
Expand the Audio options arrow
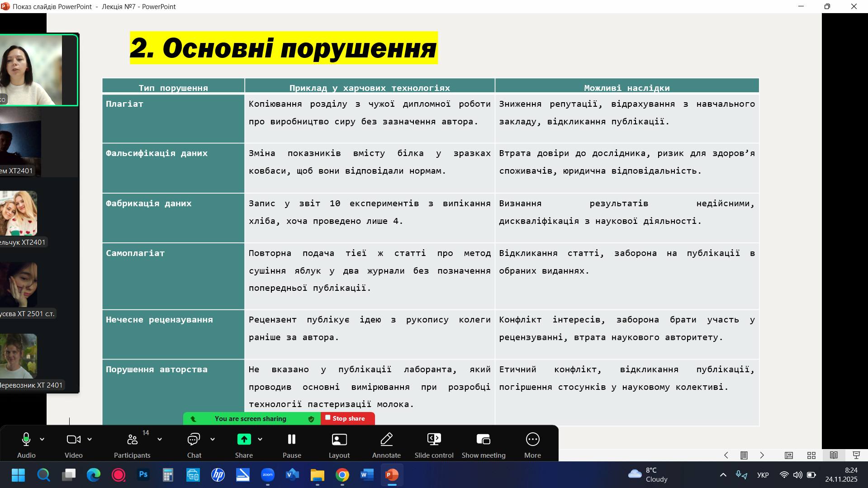[x=42, y=439]
